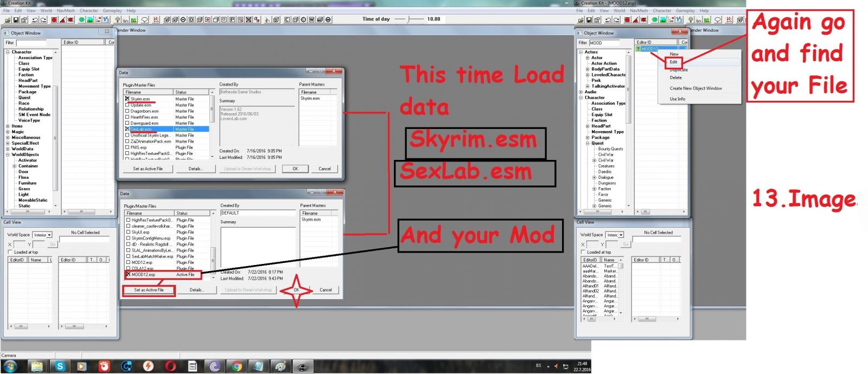868x374 pixels.
Task: Choose Use Info in the context menu
Action: 677,99
